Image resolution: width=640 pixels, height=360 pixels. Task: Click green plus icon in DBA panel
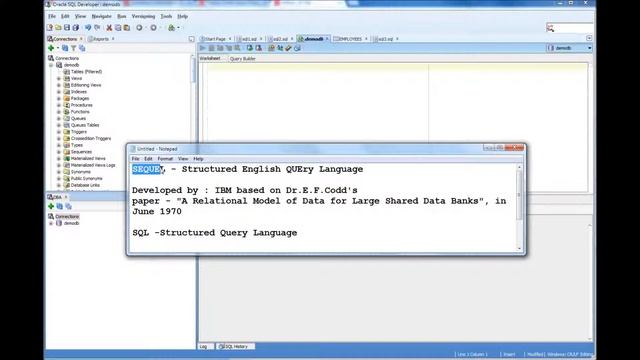tap(51, 207)
